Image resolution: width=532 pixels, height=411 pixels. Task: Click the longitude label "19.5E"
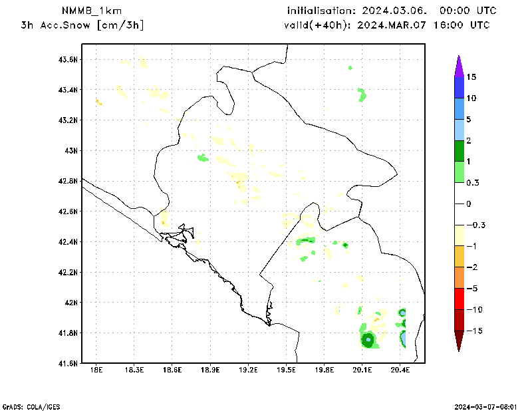[x=287, y=370]
